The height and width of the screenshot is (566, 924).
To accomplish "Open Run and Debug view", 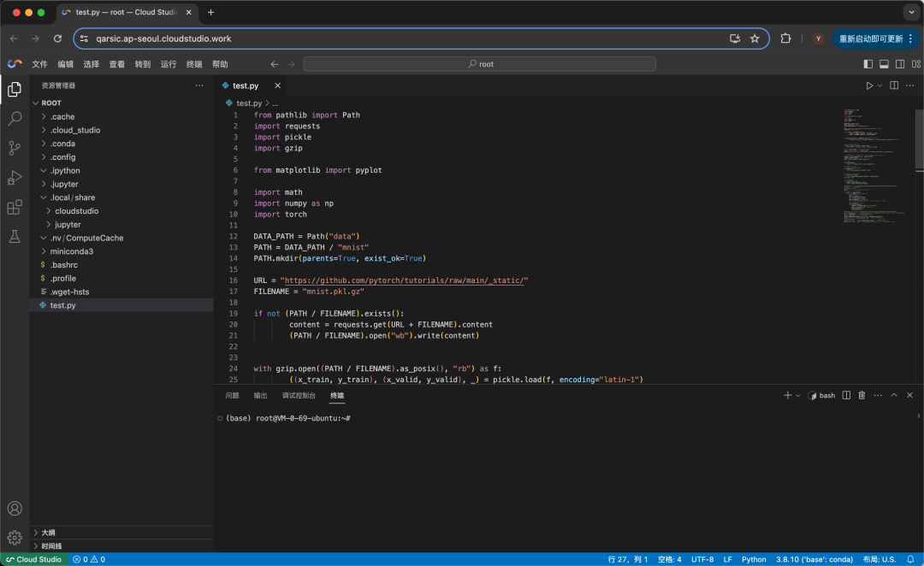I will pos(15,177).
